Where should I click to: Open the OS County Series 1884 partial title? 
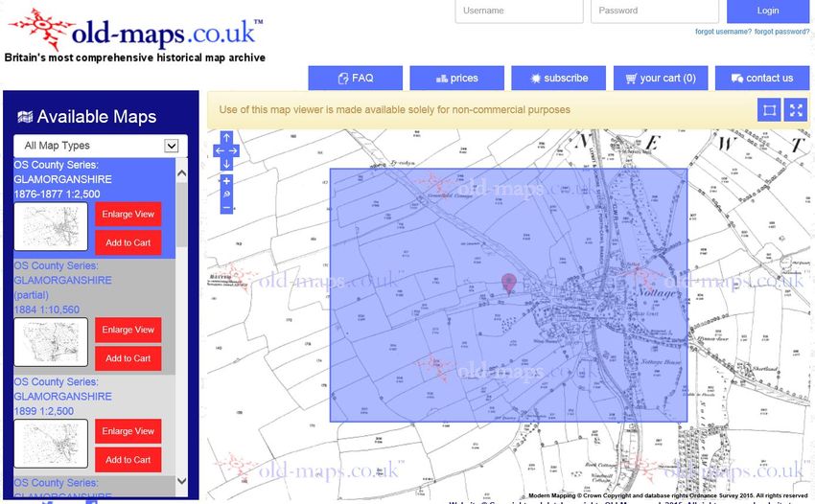63,287
